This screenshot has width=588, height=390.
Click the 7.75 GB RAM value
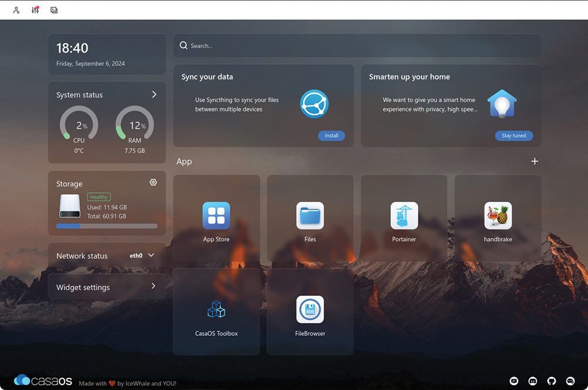pos(135,151)
